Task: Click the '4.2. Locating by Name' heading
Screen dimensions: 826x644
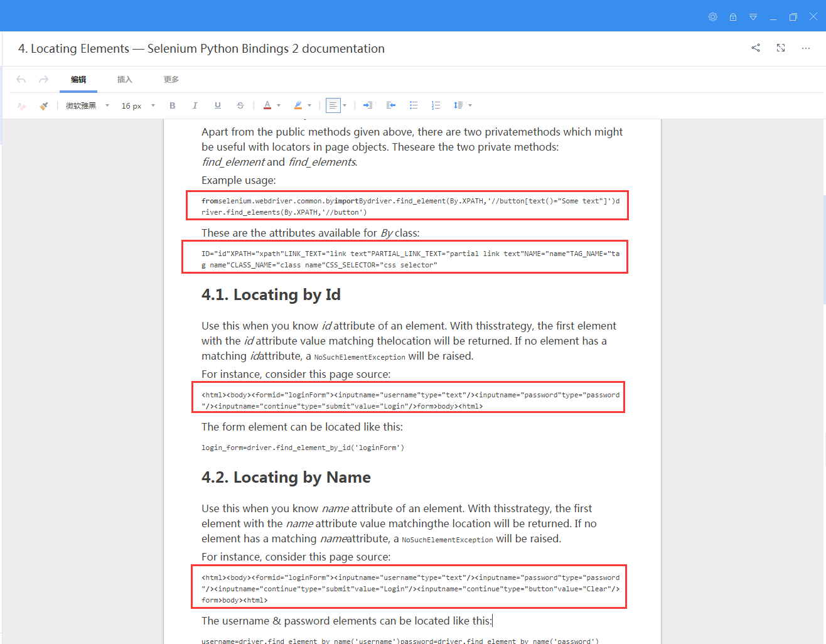Action: (286, 477)
